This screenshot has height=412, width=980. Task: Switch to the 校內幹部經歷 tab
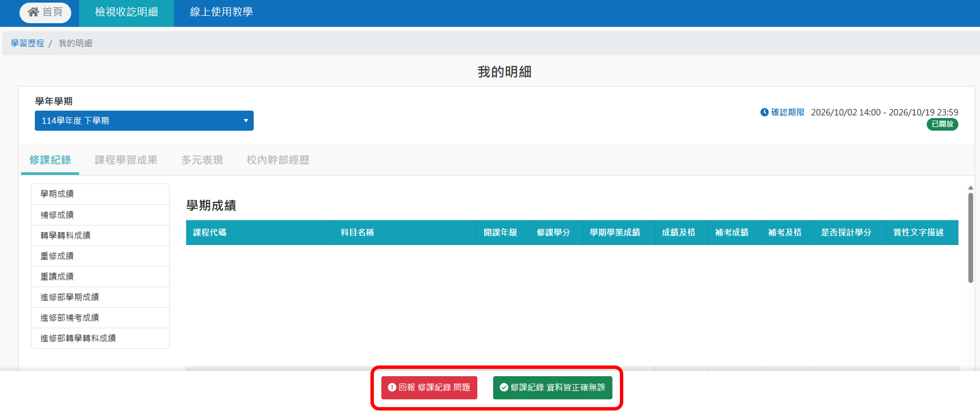(278, 160)
